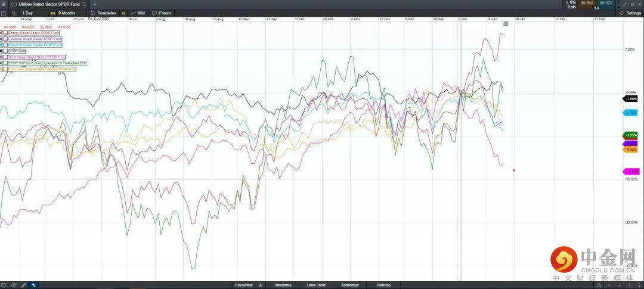Click the red dot marker right of chart lines

point(514,170)
